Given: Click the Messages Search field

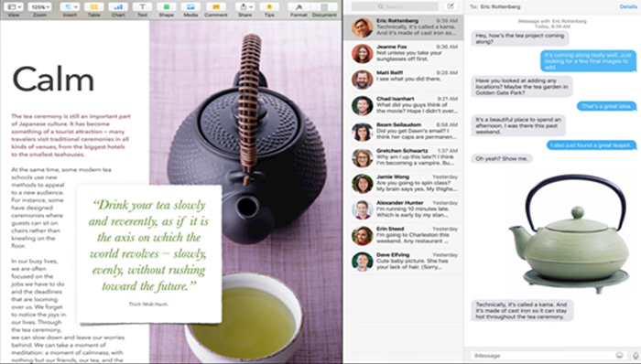Looking at the screenshot, I should [x=395, y=6].
